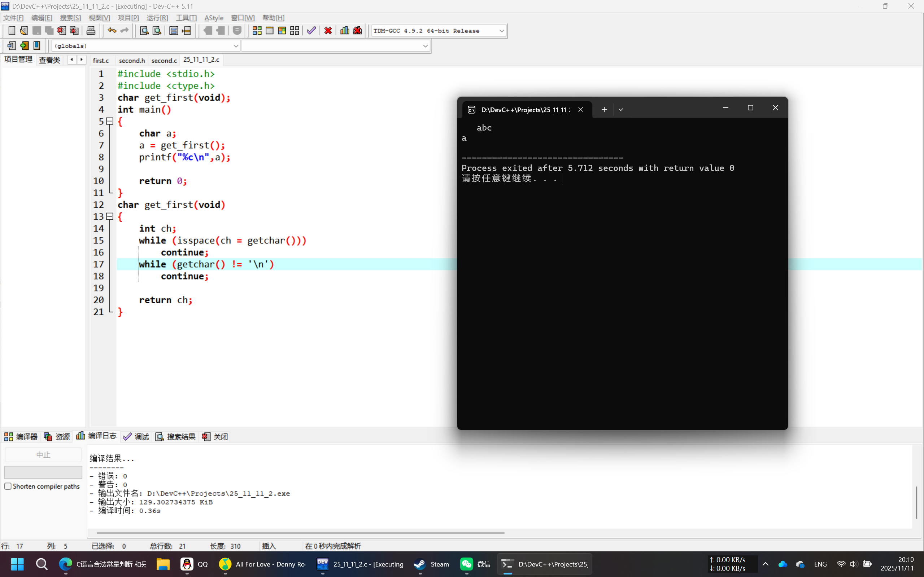The width and height of the screenshot is (924, 577).
Task: Open the console new-tab options chevron
Action: [x=620, y=110]
